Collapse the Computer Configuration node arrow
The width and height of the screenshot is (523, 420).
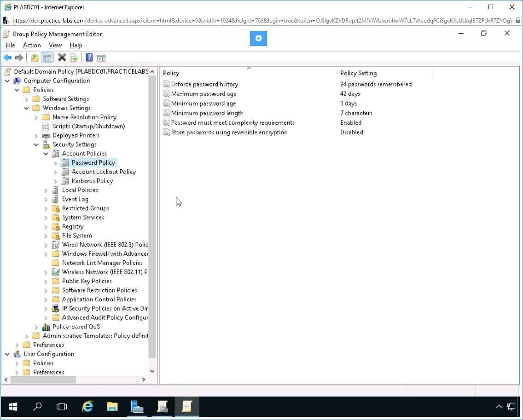[x=7, y=81]
